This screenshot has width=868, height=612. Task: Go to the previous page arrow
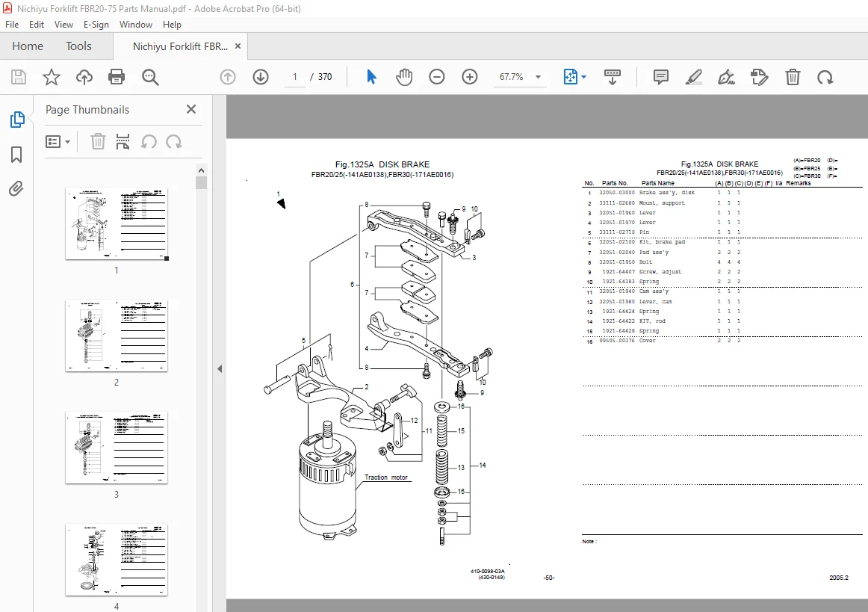[x=228, y=77]
